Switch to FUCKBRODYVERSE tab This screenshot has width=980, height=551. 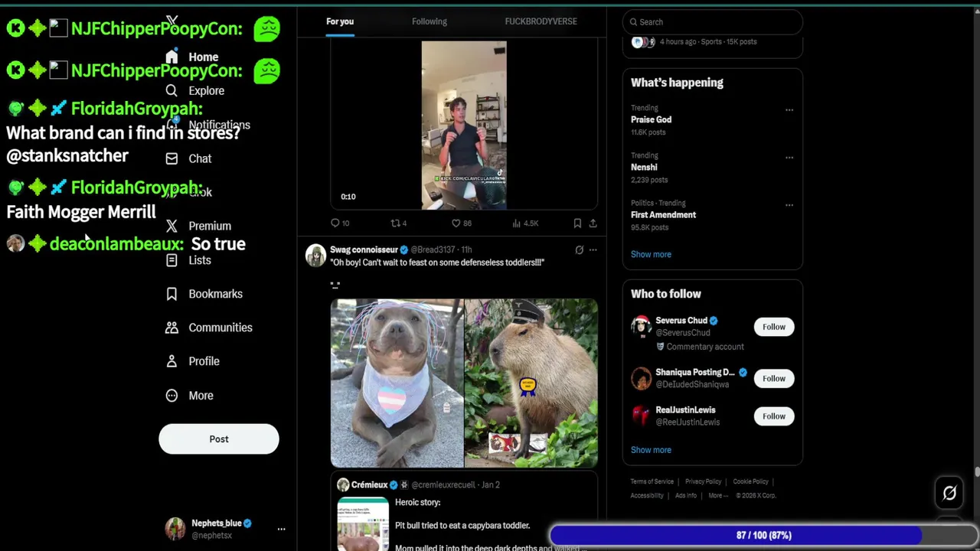click(x=541, y=21)
